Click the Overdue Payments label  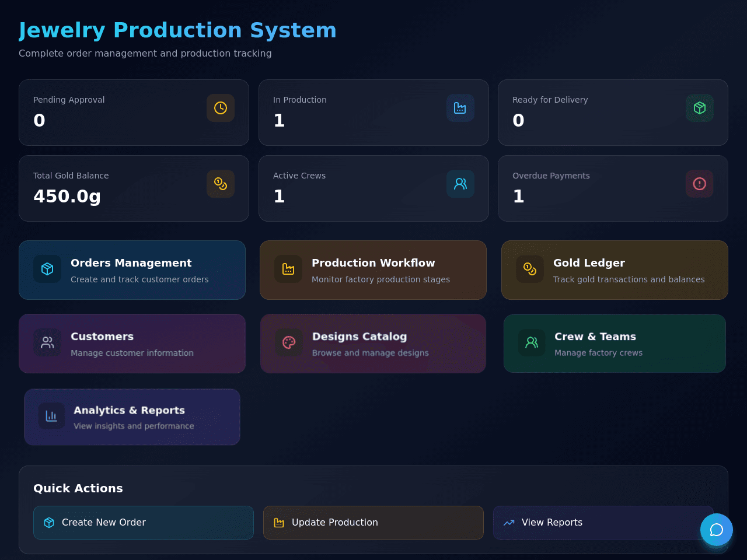(551, 176)
